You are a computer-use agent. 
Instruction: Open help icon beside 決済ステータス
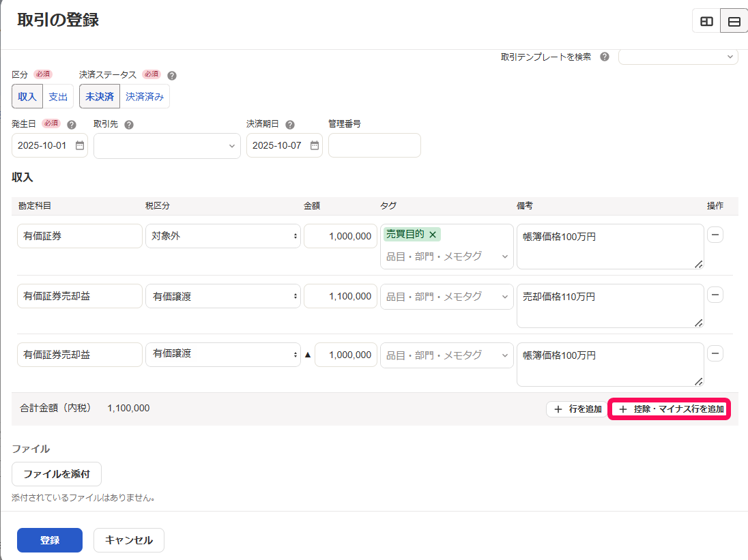click(172, 75)
